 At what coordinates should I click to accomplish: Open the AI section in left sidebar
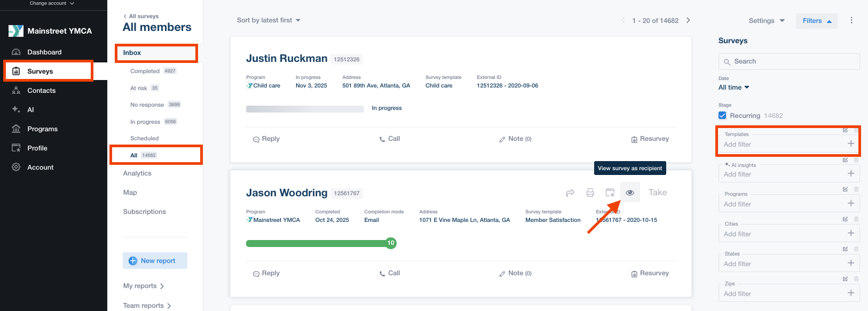tap(30, 110)
